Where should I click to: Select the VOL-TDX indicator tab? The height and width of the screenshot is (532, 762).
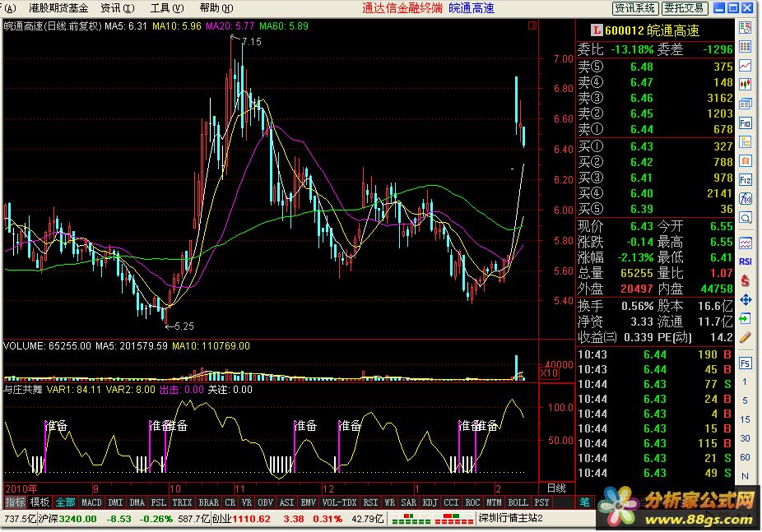[x=339, y=502]
